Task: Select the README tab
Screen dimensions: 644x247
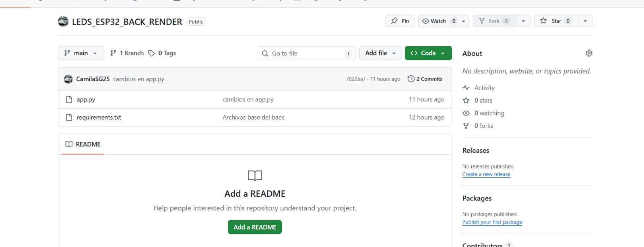Action: click(83, 144)
